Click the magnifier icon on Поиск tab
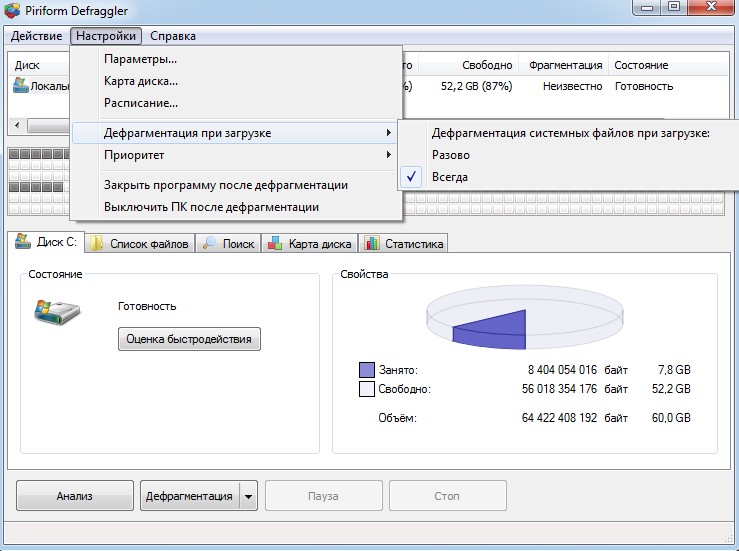This screenshot has width=739, height=551. [209, 243]
